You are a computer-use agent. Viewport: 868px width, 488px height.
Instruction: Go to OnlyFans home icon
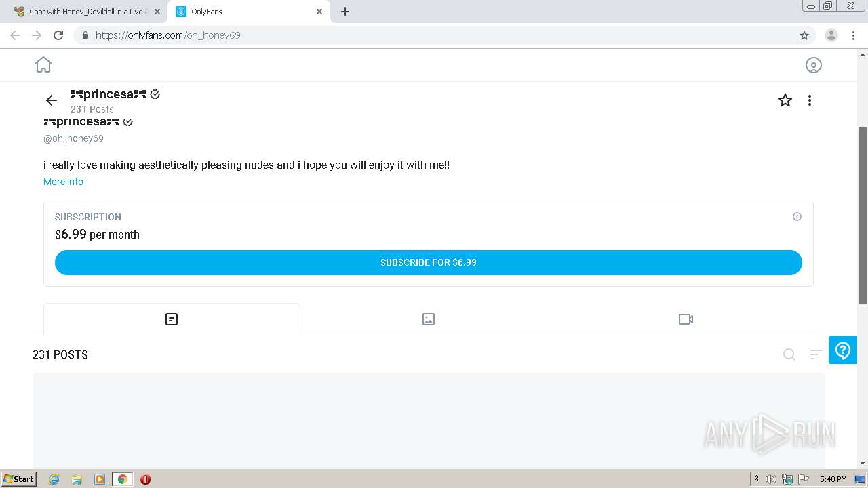pyautogui.click(x=43, y=64)
